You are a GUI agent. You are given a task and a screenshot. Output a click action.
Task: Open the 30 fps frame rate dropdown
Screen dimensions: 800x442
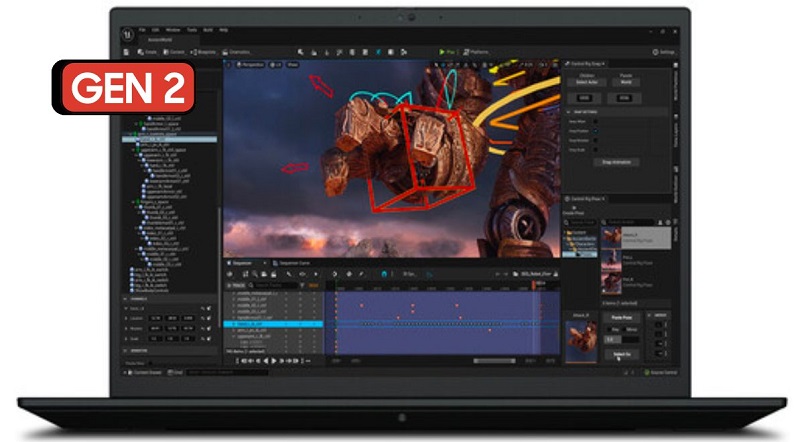pyautogui.click(x=410, y=275)
